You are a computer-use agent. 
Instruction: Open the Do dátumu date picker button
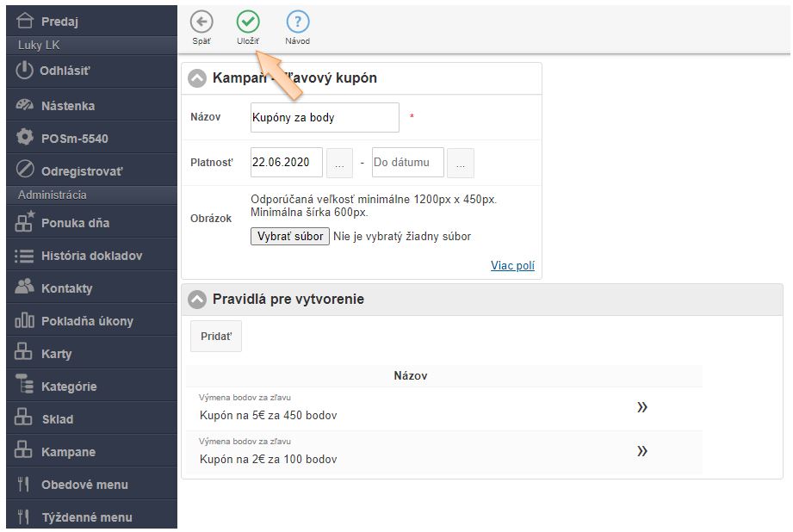[x=461, y=163]
